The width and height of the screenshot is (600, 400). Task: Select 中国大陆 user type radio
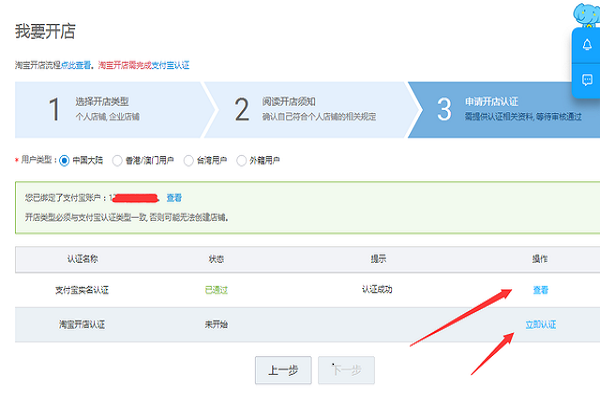[x=64, y=160]
